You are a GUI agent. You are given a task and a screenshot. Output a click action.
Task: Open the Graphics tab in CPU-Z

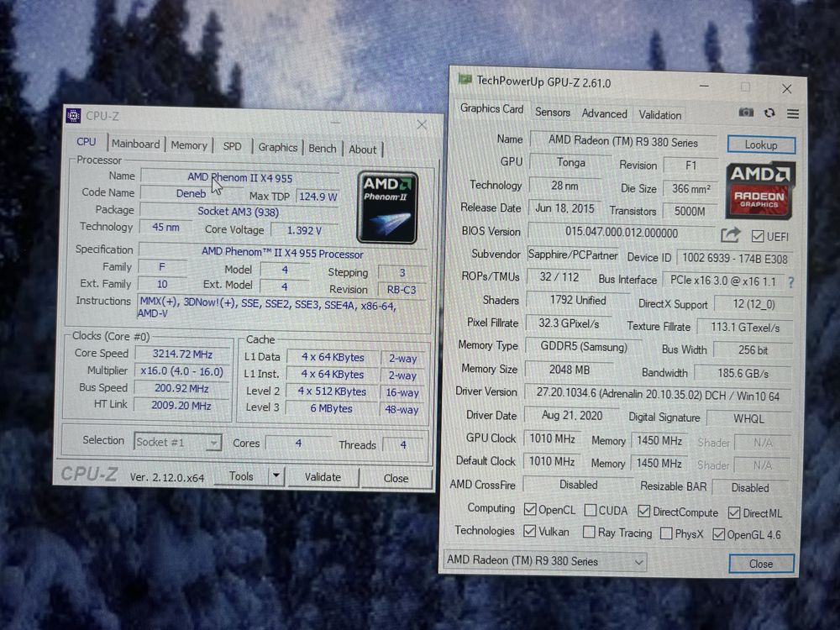pyautogui.click(x=277, y=147)
